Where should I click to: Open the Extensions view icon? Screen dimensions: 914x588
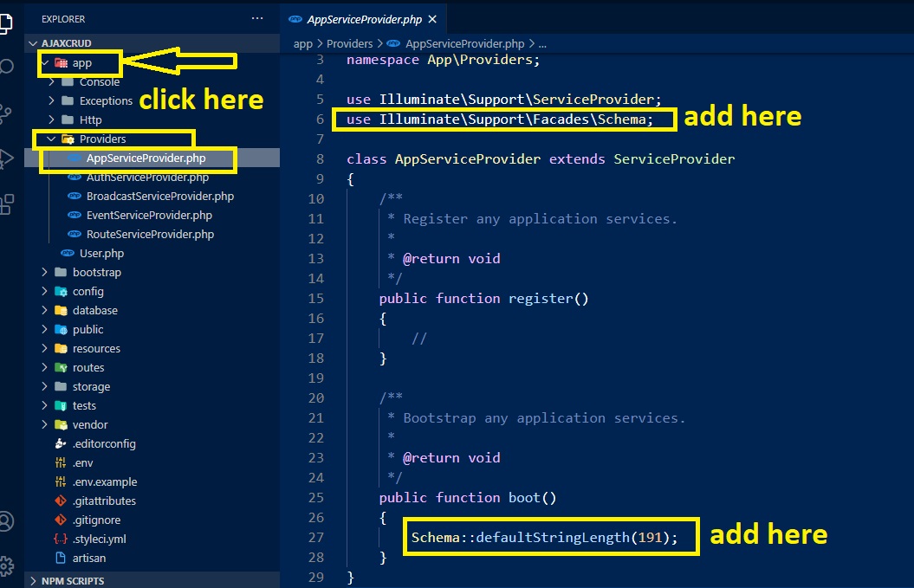[6, 204]
